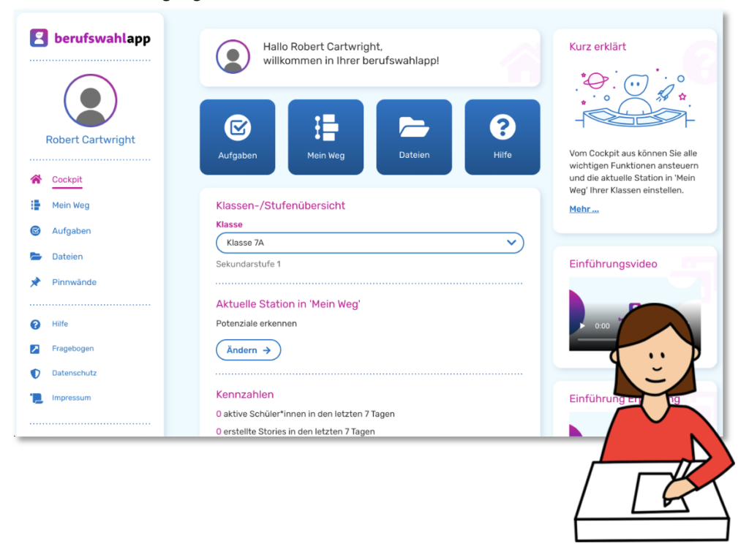Click the large Dateien tile
The image size is (749, 560).
pyautogui.click(x=414, y=137)
